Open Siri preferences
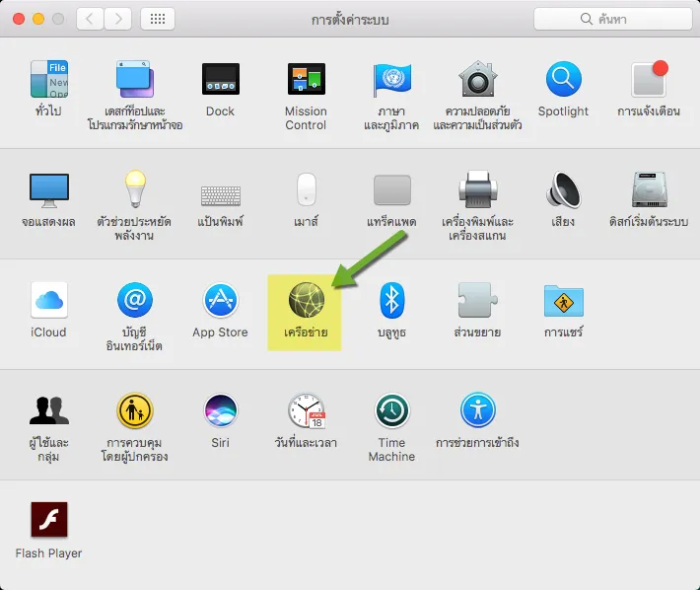Screen dimensions: 700x590 pyautogui.click(x=221, y=410)
